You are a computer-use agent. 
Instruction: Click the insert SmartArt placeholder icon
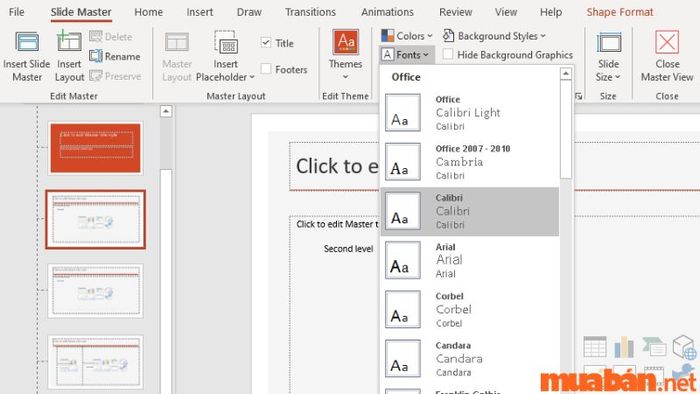click(654, 347)
